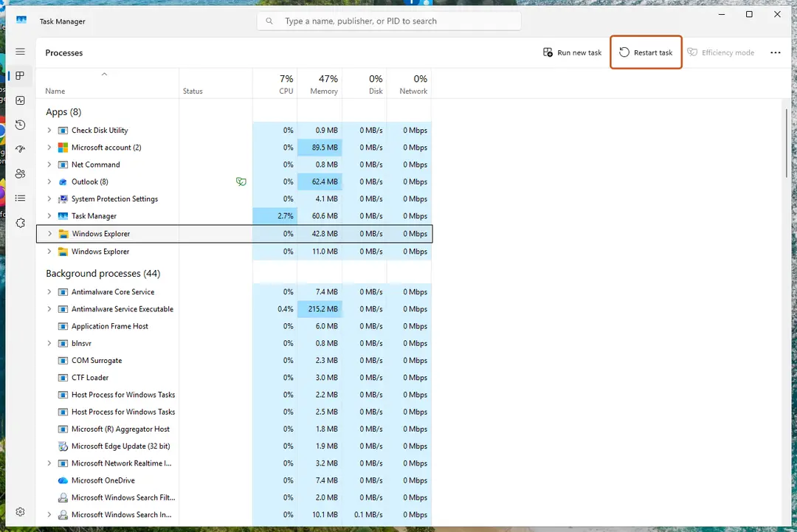Click the Efficiency mode button
This screenshot has width=797, height=532.
tap(720, 52)
